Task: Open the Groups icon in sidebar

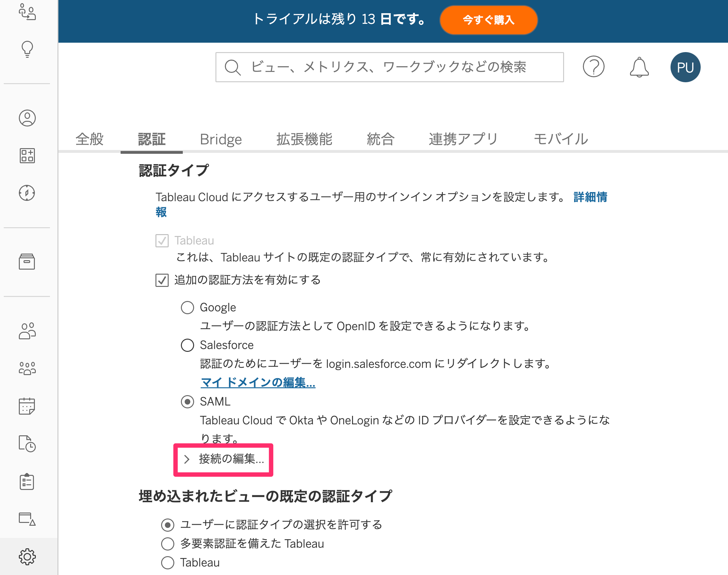Action: point(27,368)
